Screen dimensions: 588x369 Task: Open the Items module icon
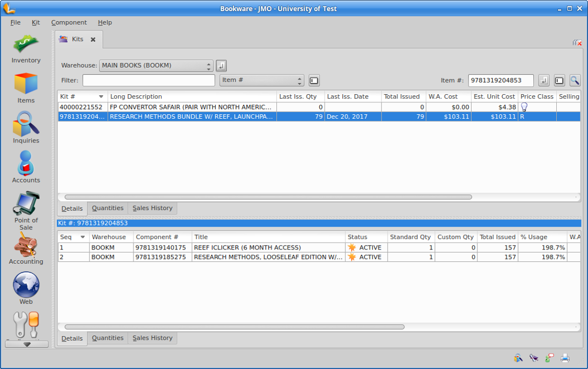26,88
